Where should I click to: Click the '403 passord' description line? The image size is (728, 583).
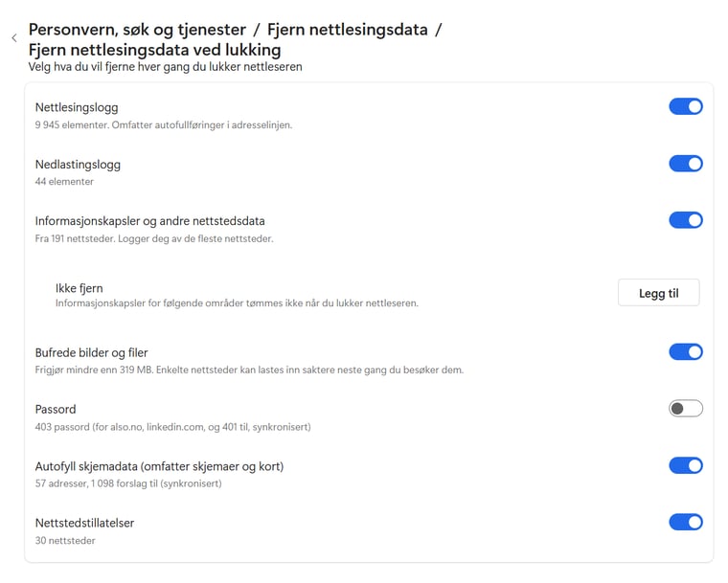coord(172,426)
